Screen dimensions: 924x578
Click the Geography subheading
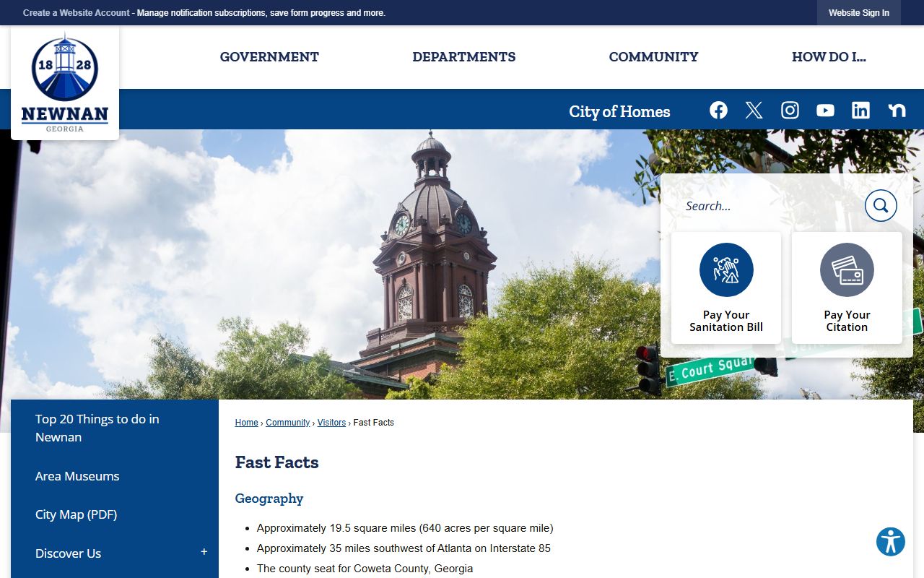[x=269, y=499]
